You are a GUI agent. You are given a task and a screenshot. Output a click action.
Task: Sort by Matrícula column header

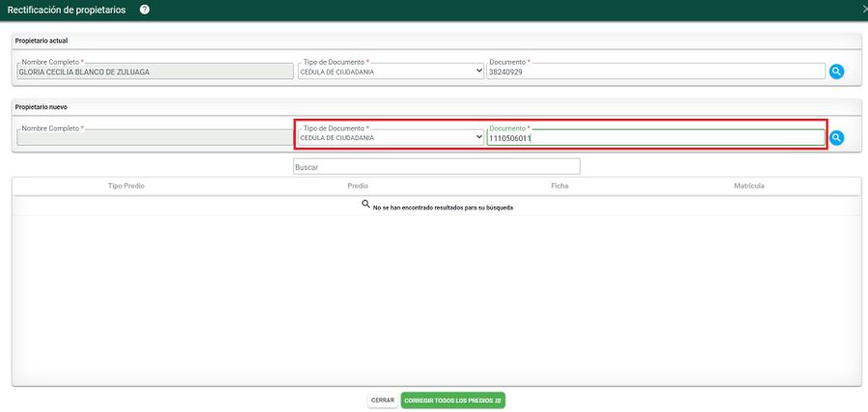[x=748, y=185]
